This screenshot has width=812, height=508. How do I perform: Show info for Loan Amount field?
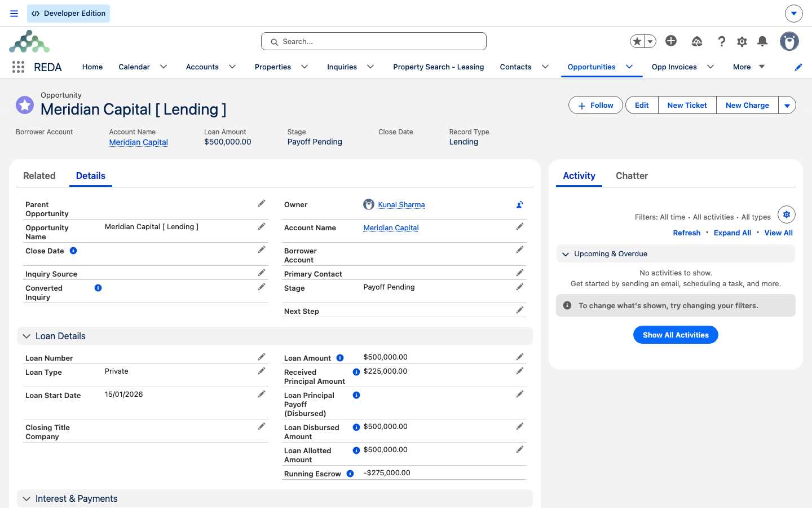340,358
